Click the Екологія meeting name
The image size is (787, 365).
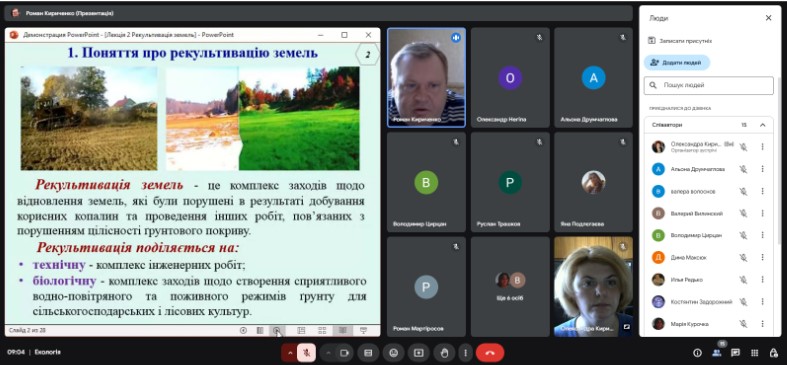48,352
